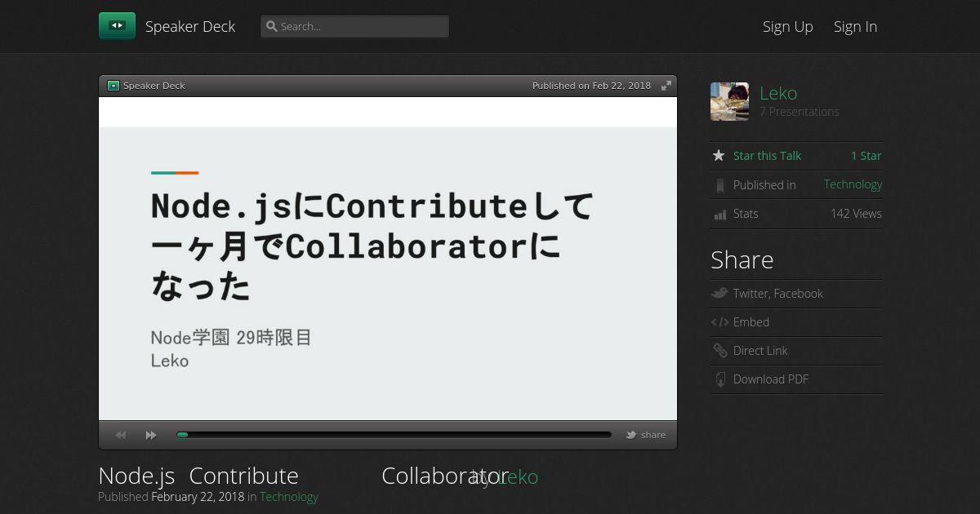Click the 'Published on Feb 22, 2018' text

tap(591, 86)
